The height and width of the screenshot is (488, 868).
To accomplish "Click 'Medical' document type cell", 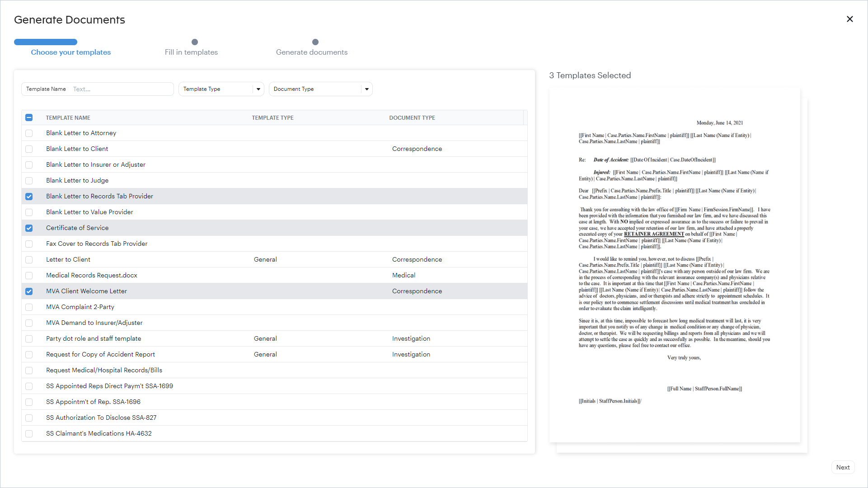I will click(x=404, y=275).
